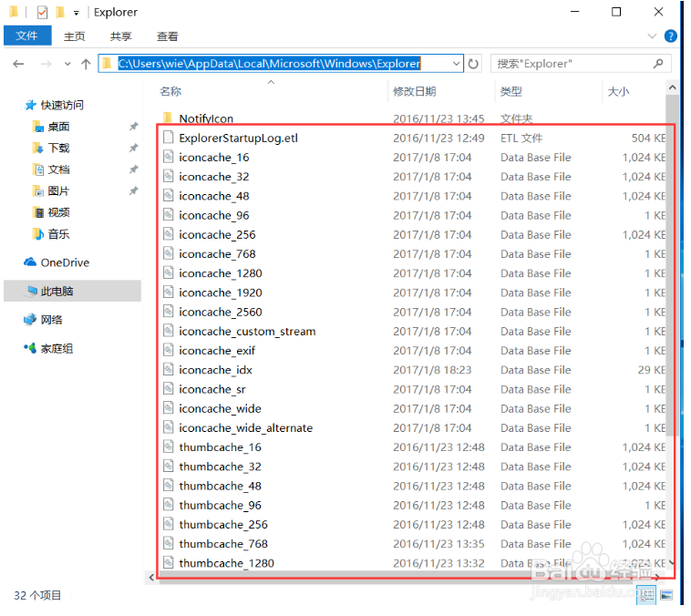Switch to the 共享 ribbon tab
This screenshot has width=691, height=616.
120,36
